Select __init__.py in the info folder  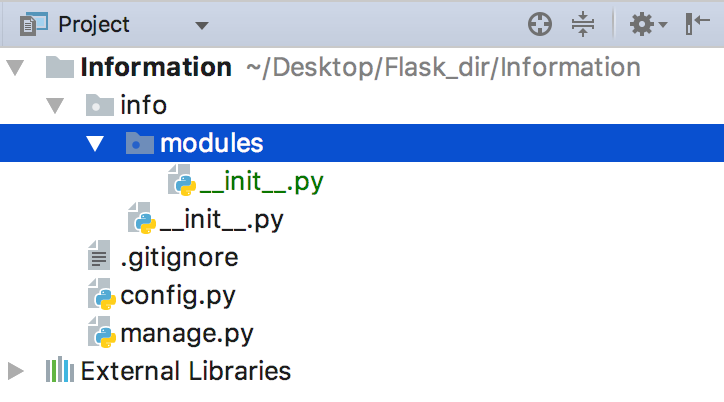coord(221,220)
